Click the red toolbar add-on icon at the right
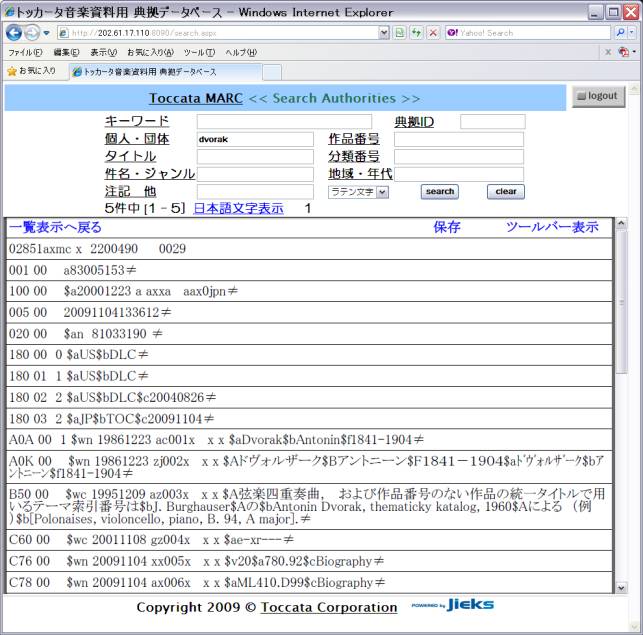Image resolution: width=643 pixels, height=635 pixels. [624, 52]
